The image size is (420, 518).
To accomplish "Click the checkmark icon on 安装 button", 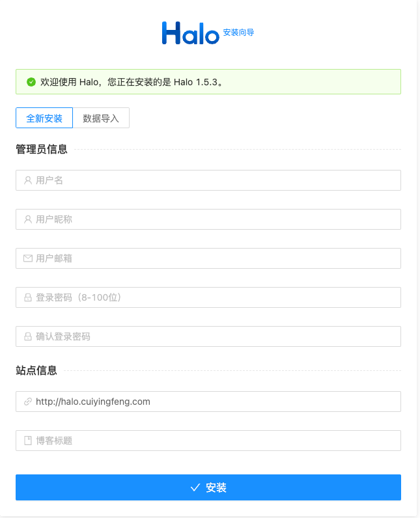I will [x=195, y=487].
